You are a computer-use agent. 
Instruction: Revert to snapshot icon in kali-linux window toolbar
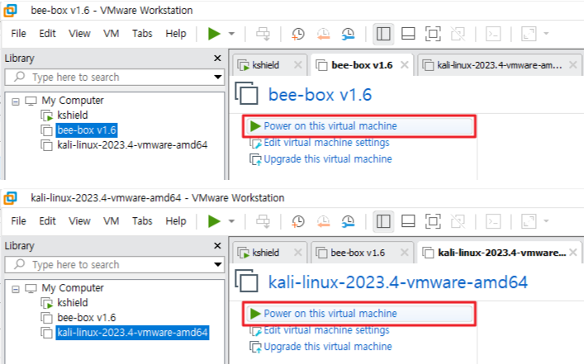point(323,221)
